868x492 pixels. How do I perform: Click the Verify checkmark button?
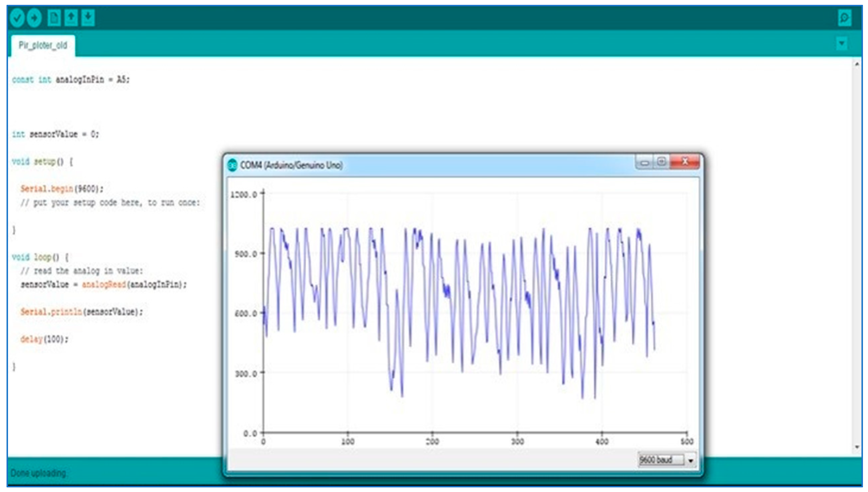pos(17,17)
